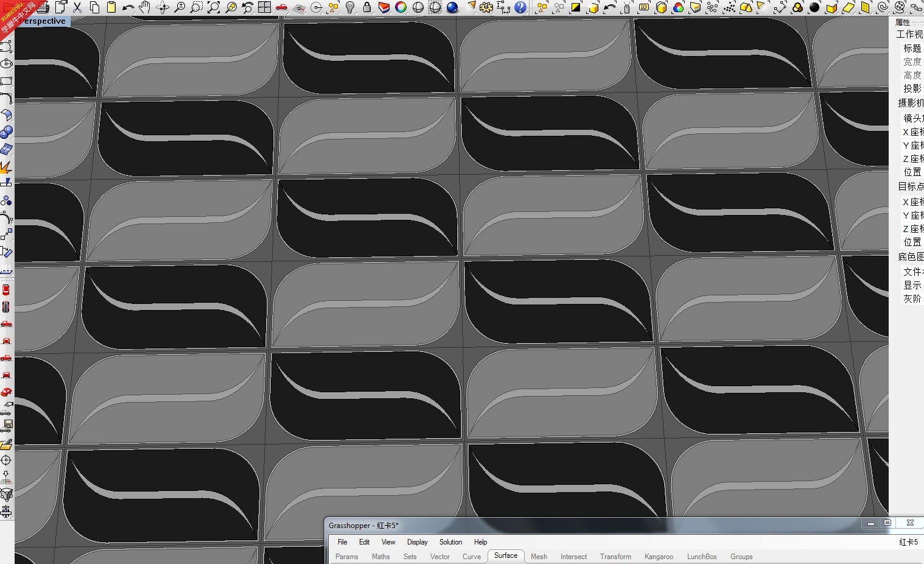Open Document Properties icon in toolbar
This screenshot has height=564, width=924.
tap(60, 7)
